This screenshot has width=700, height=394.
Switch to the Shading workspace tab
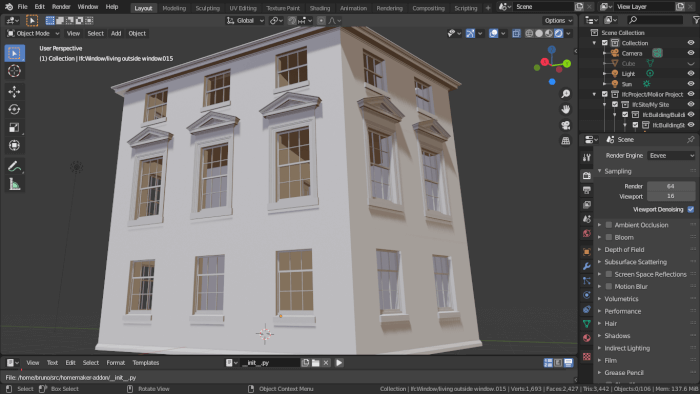click(x=320, y=8)
